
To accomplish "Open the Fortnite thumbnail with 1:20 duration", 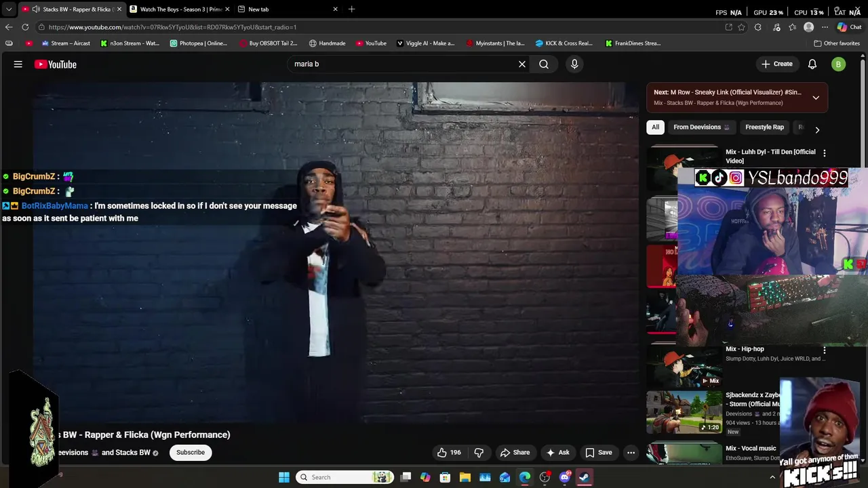I will 684,412.
